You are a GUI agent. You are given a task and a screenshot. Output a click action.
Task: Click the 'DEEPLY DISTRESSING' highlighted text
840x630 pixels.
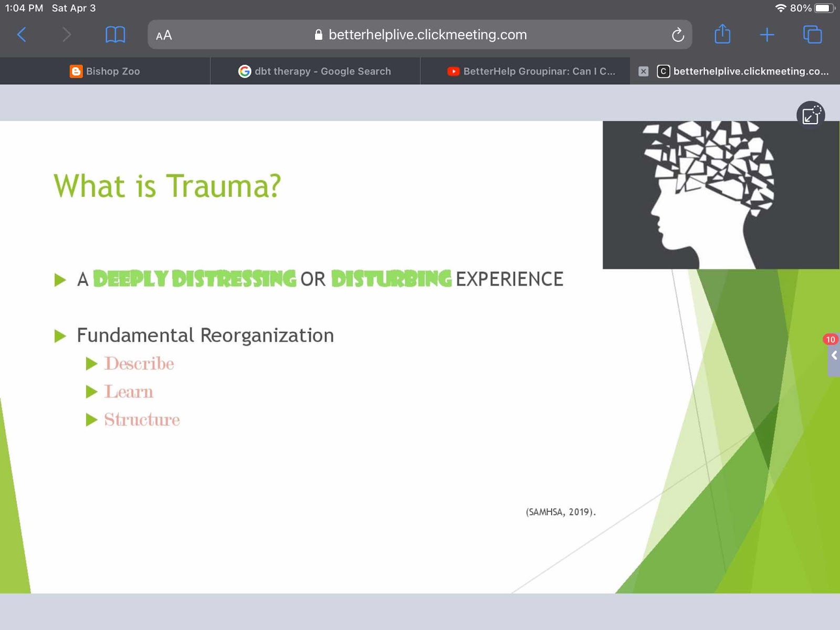tap(195, 279)
